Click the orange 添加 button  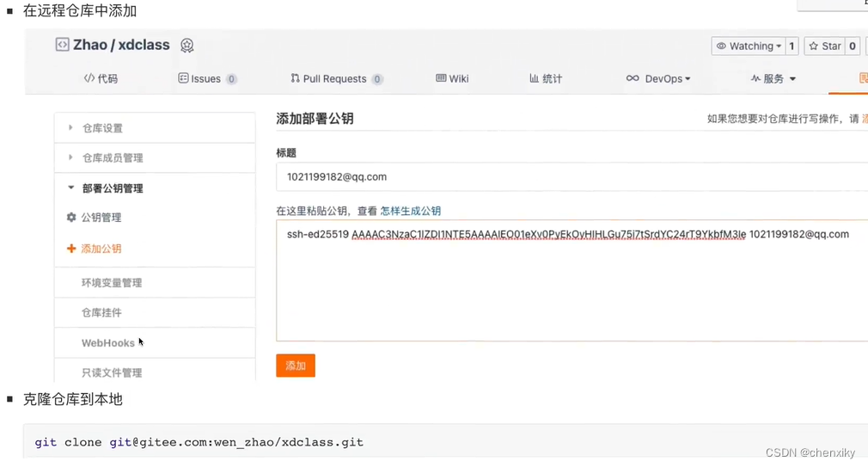coord(296,366)
